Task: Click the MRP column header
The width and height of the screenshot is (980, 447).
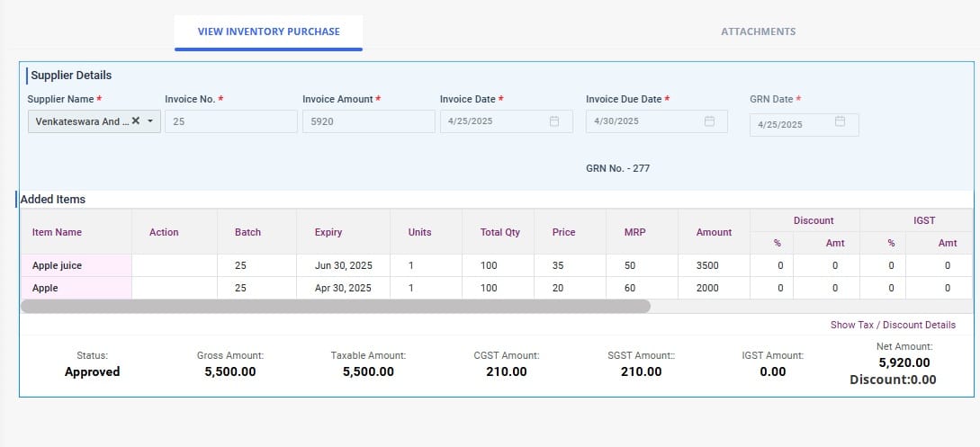Action: 634,232
